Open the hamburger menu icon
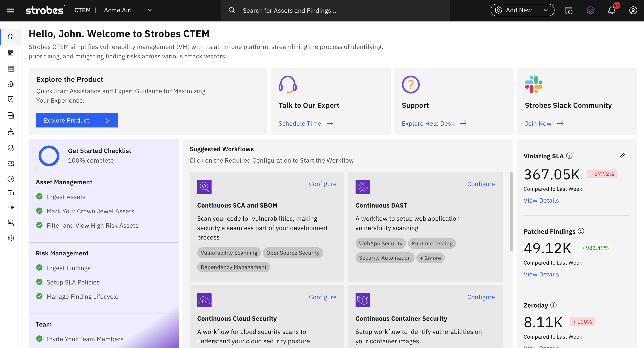The height and width of the screenshot is (348, 644). point(11,10)
